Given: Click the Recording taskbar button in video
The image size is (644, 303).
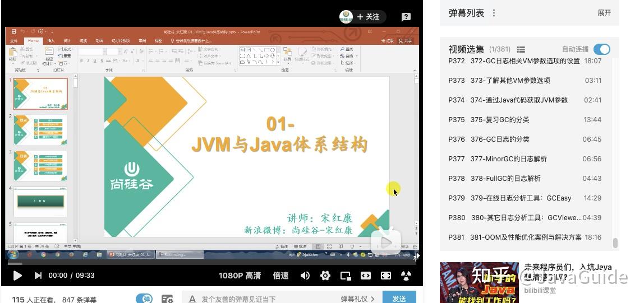Looking at the screenshot, I should 180,255.
